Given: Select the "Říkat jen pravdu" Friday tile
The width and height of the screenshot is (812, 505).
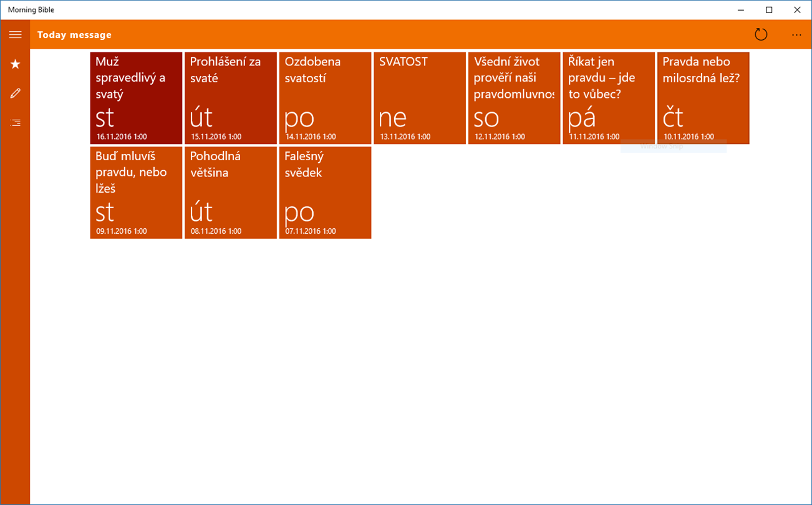Looking at the screenshot, I should pos(609,98).
